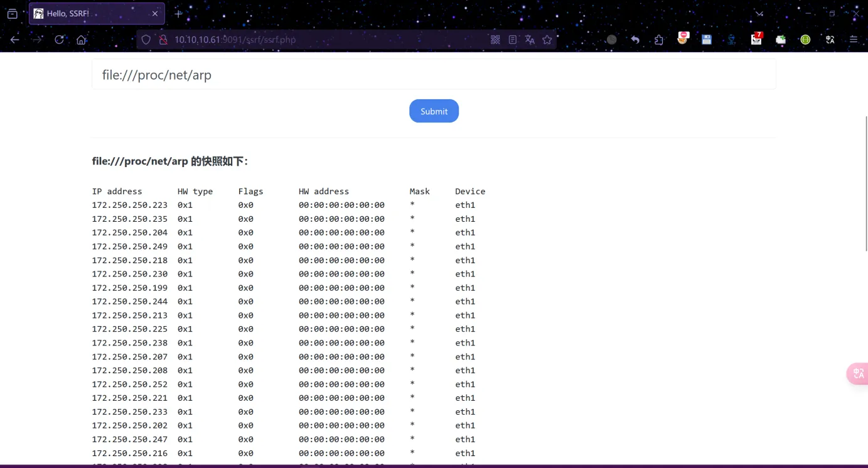Select IP address 172.250.250.225
Image resolution: width=868 pixels, height=468 pixels.
tap(130, 329)
